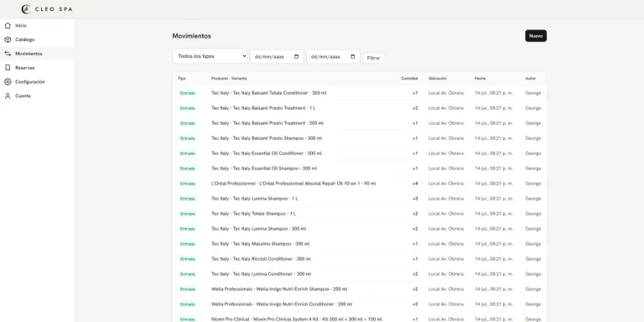Select Tec Italy Balsami Presto Treatment 1 L row
Screen dimensions: 644x322
point(360,108)
